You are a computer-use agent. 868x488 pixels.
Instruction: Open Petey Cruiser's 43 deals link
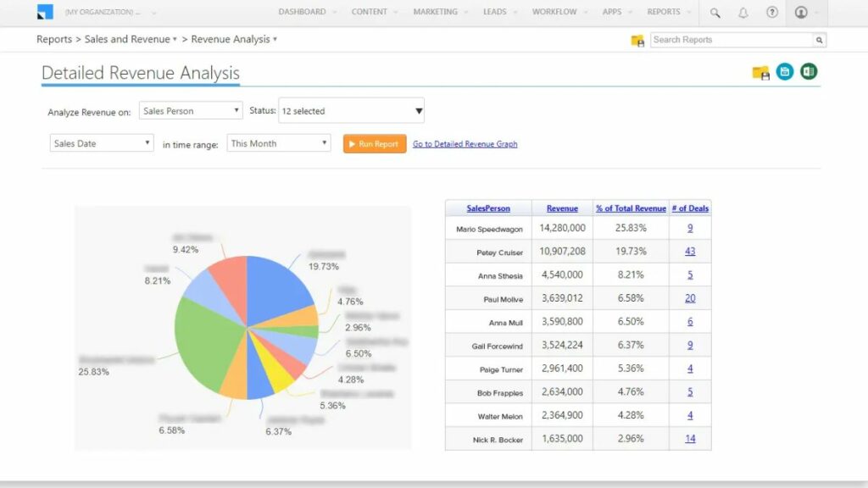pyautogui.click(x=688, y=251)
